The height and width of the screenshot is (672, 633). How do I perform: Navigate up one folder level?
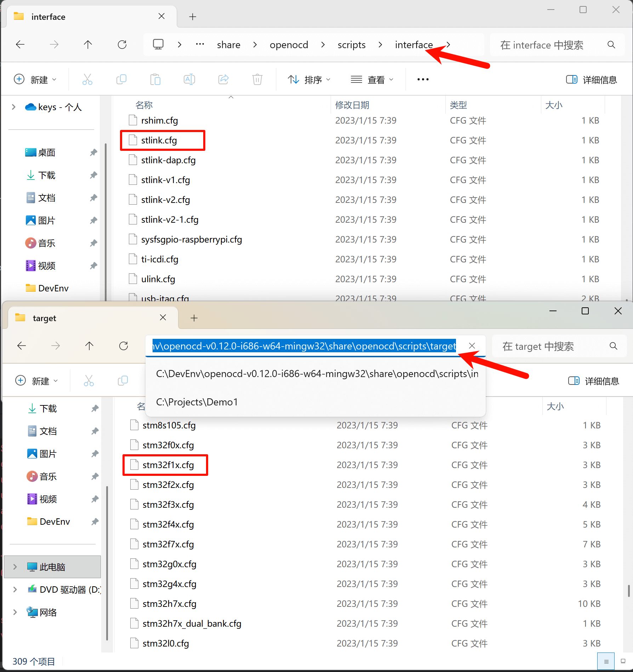click(x=88, y=45)
